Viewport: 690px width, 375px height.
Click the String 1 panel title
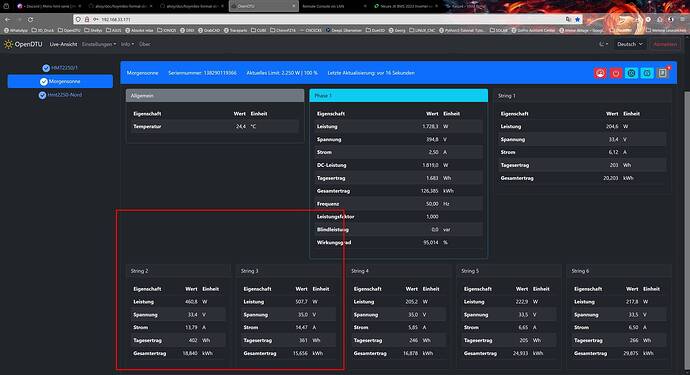[x=506, y=96]
